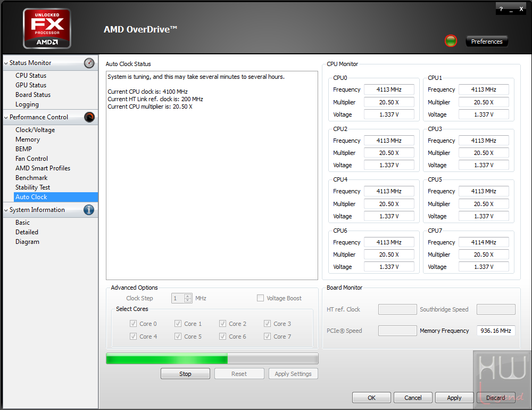Open the Benchmark page
Viewport: 532px width, 410px height.
click(31, 178)
